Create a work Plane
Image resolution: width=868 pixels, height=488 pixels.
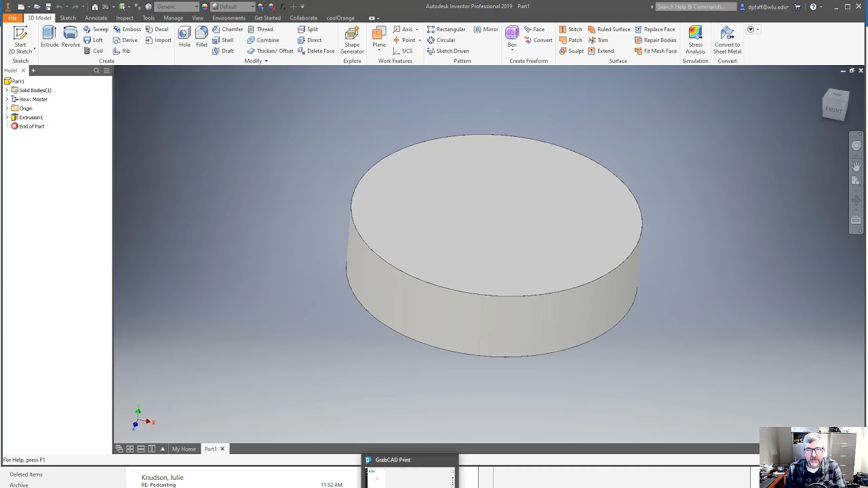pyautogui.click(x=379, y=37)
